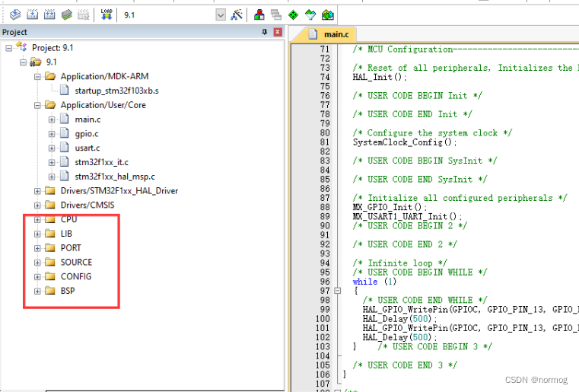This screenshot has height=392, width=579.
Task: Select usart.c in the project tree
Action: pyautogui.click(x=87, y=148)
